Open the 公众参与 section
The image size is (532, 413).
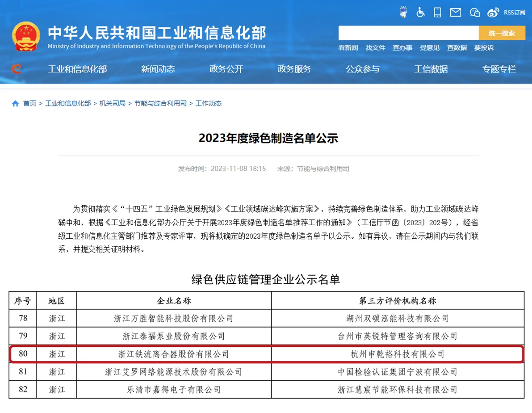coord(362,69)
